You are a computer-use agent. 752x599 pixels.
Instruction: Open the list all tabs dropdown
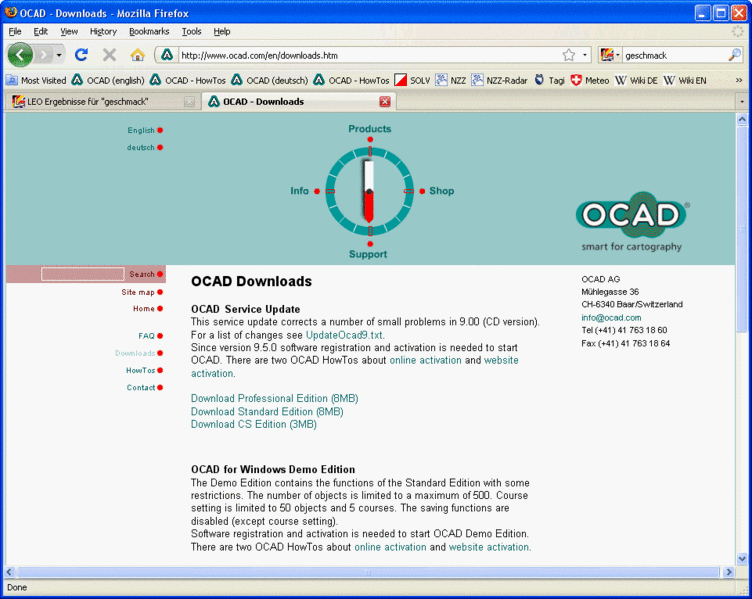click(741, 102)
